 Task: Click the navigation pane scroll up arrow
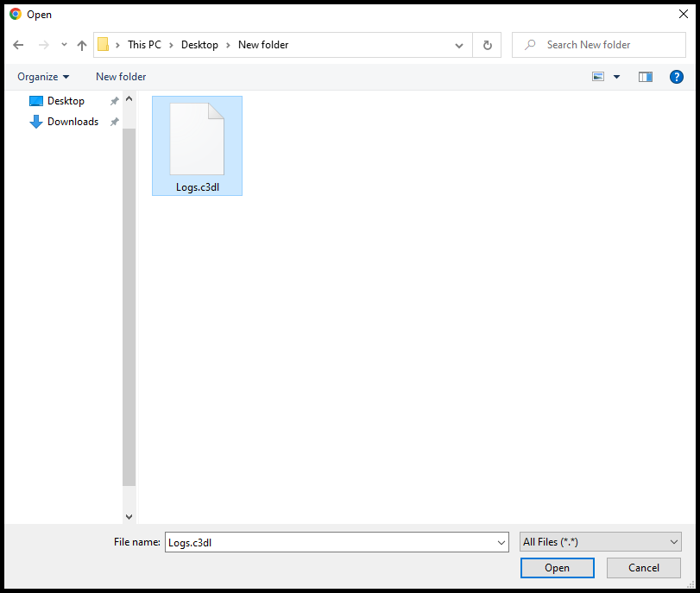point(129,98)
